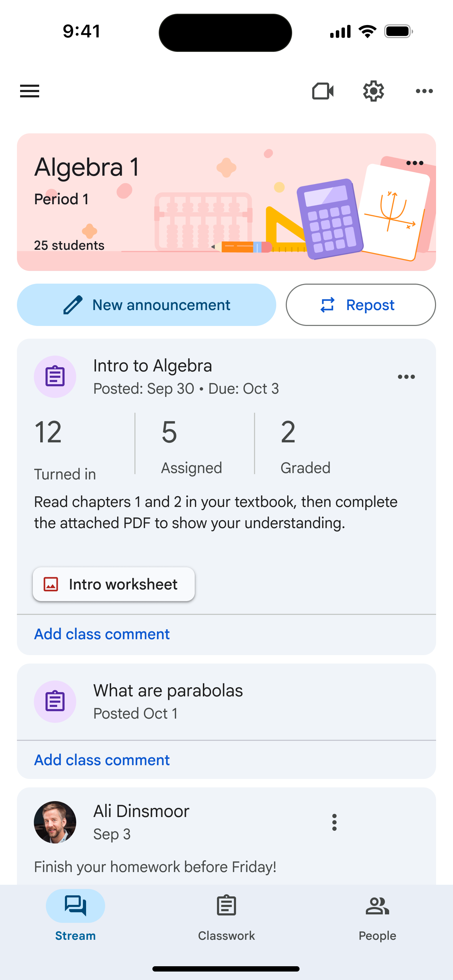Add class comment under What are parabolas
Screen dimensions: 453x980
point(102,760)
